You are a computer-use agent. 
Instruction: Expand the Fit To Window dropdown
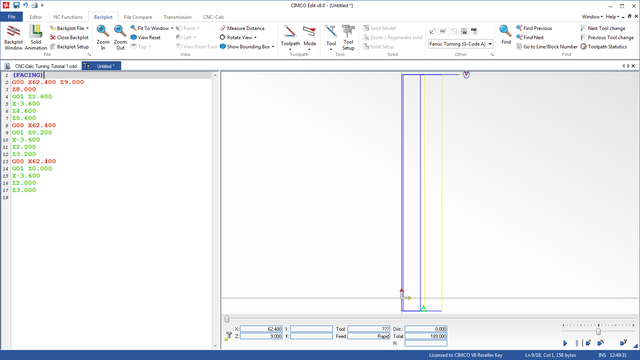click(172, 28)
